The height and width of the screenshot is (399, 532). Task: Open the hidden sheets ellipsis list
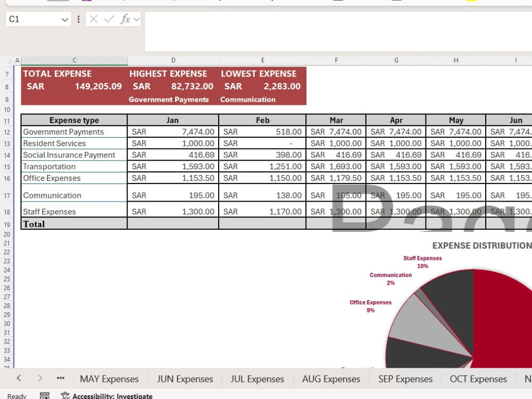tap(61, 378)
